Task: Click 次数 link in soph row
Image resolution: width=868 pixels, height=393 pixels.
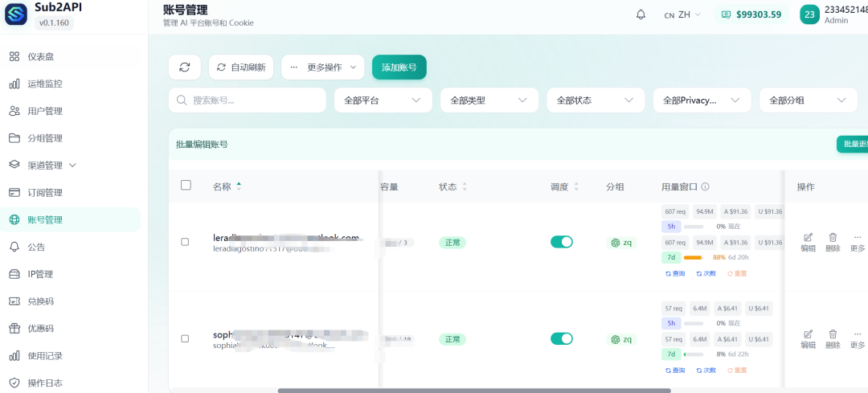Action: click(x=706, y=370)
